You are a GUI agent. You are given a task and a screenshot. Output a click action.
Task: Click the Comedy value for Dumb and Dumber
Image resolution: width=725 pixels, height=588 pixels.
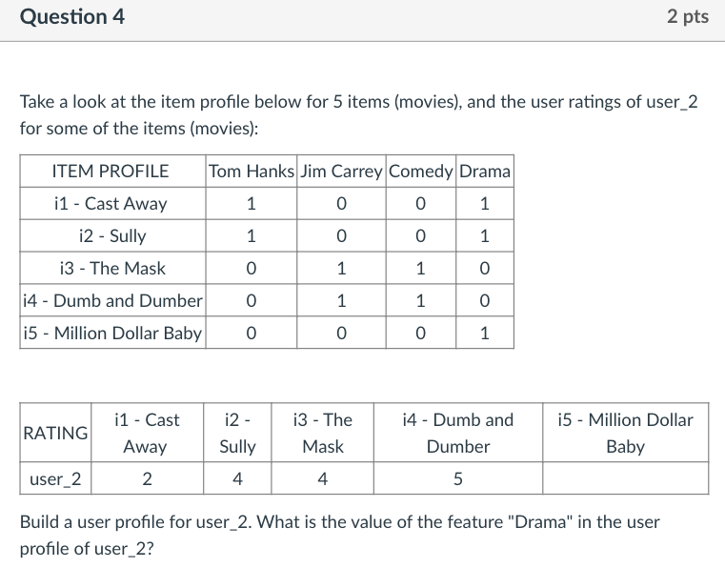click(x=421, y=301)
